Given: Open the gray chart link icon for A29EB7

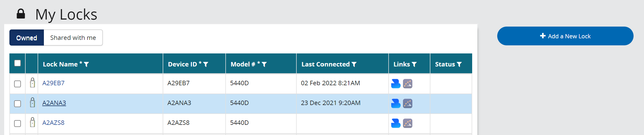Looking at the screenshot, I should (407, 84).
